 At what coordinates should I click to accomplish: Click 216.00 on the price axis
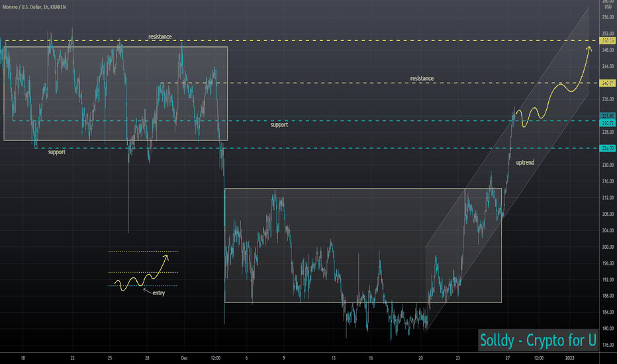(x=608, y=181)
